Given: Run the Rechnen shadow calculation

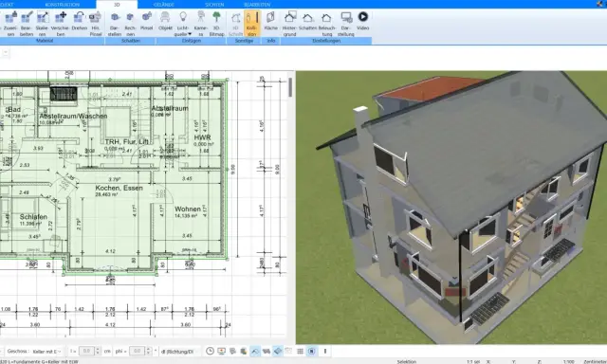Looking at the screenshot, I should tap(131, 23).
